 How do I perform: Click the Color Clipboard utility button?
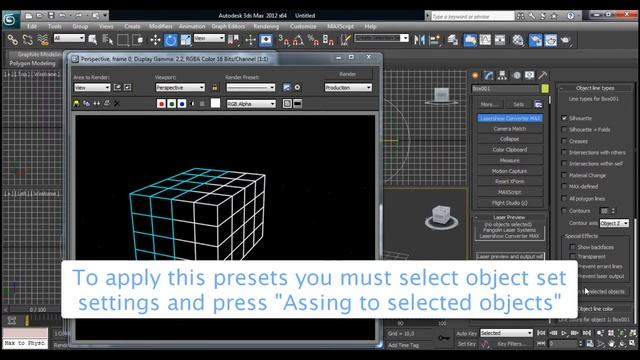(x=510, y=149)
